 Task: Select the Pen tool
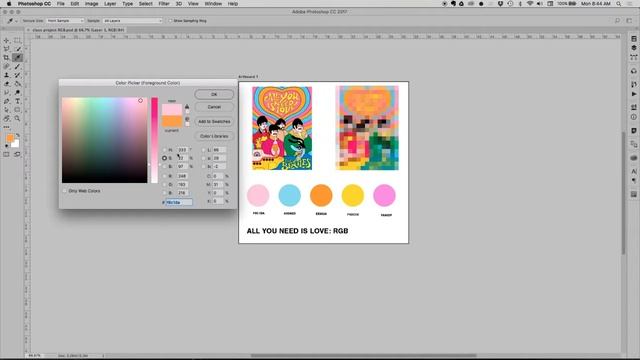(6, 101)
